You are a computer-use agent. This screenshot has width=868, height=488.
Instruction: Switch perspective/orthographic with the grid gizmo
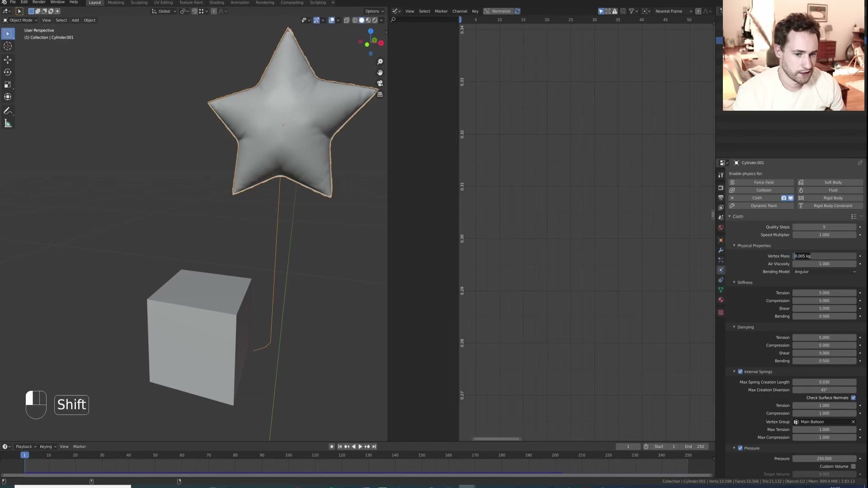click(380, 94)
